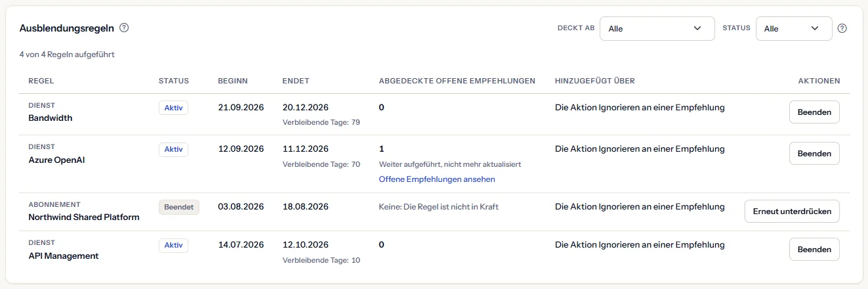Click end date 11.12.2026
The image size is (868, 289).
(x=305, y=149)
